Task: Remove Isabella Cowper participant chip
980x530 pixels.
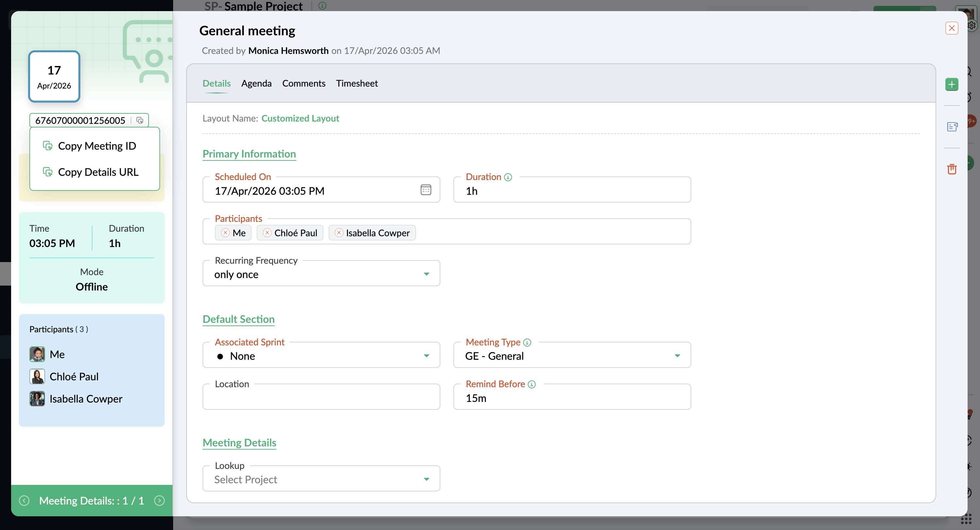Action: 338,233
